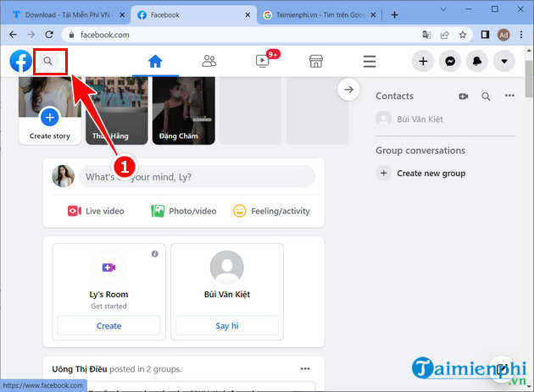Image resolution: width=534 pixels, height=392 pixels.
Task: Reload the Facebook page
Action: point(49,35)
